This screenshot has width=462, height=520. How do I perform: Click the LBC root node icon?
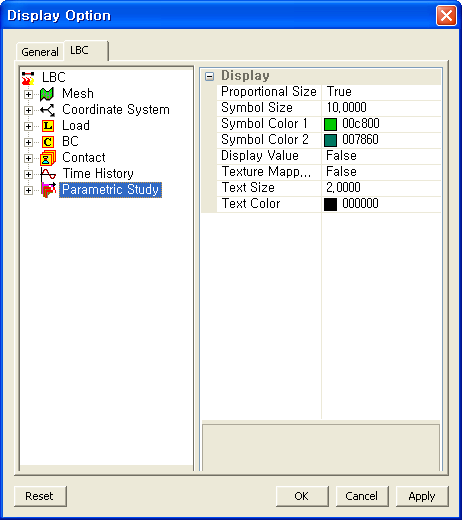coord(28,78)
